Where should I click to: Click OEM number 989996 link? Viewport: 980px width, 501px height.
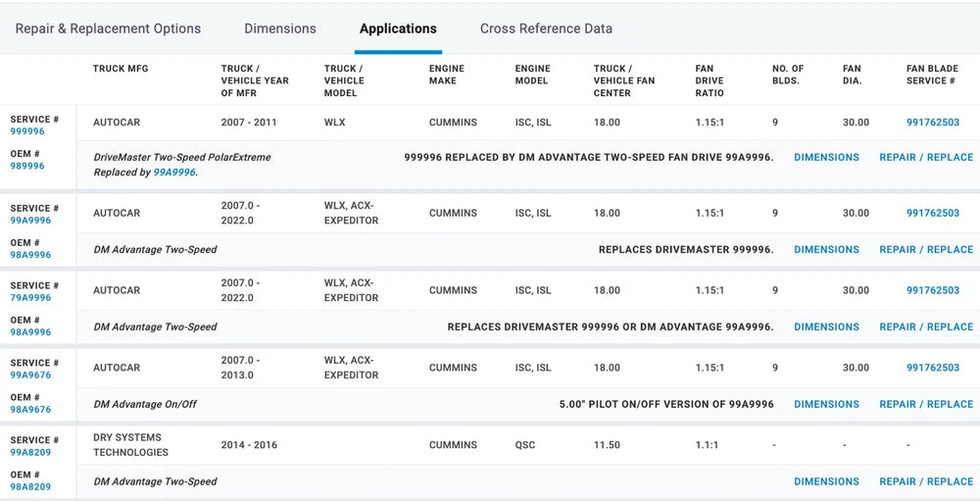click(x=27, y=166)
